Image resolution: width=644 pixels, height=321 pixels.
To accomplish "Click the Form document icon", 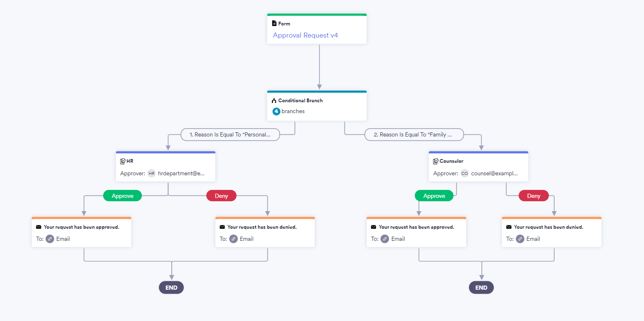I will tap(274, 24).
